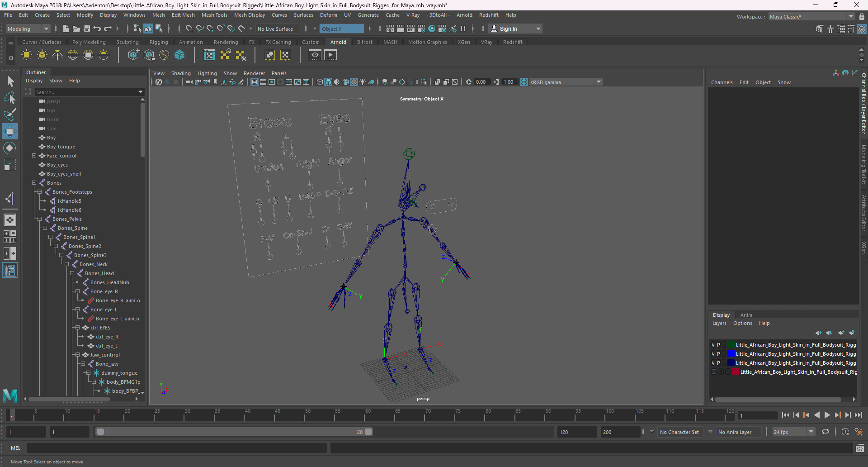Toggle the viewport grid icon

[x=255, y=82]
